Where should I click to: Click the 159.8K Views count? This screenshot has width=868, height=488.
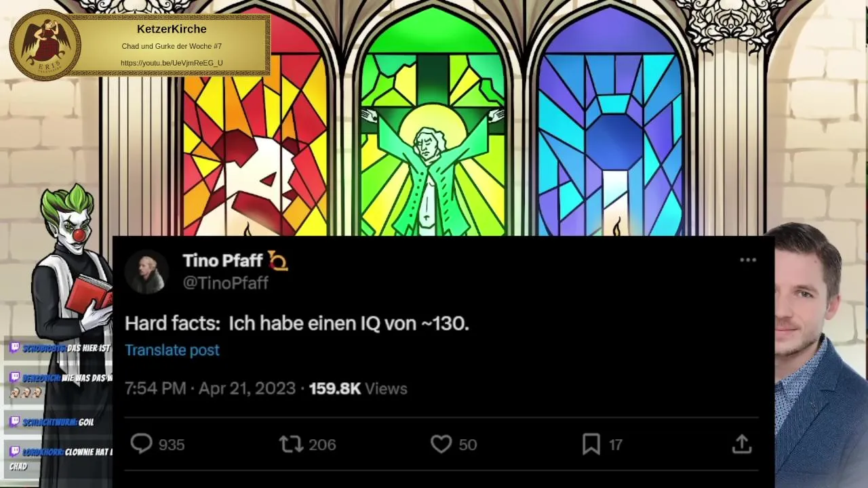coord(357,388)
